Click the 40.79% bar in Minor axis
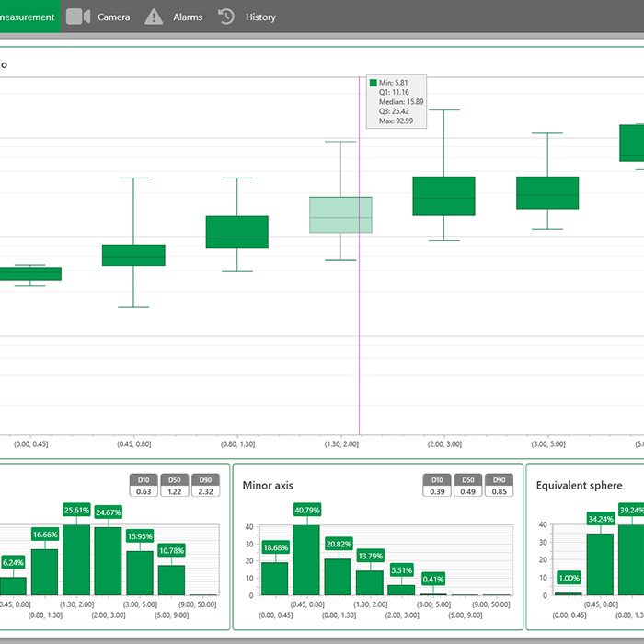The image size is (644, 644). 306,560
